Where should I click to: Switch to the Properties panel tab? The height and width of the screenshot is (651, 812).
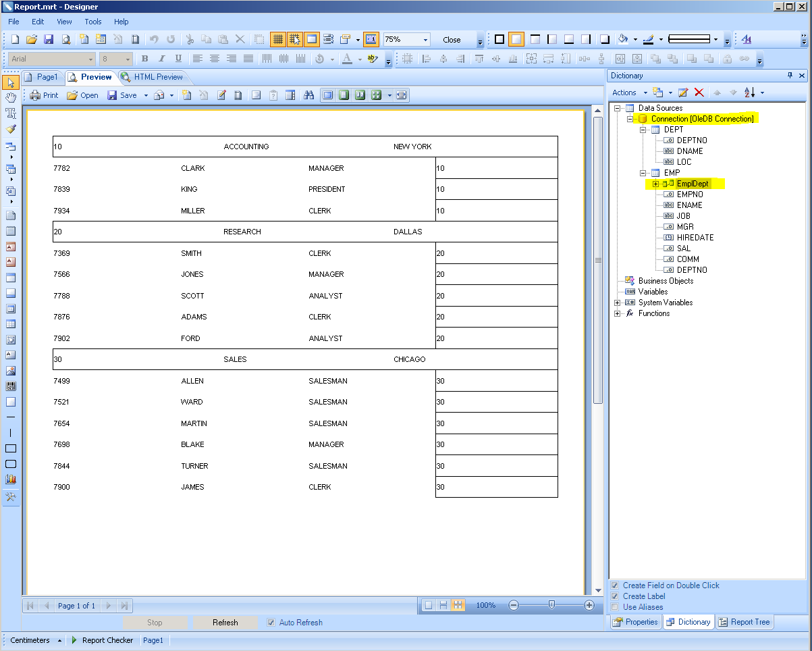pos(636,622)
